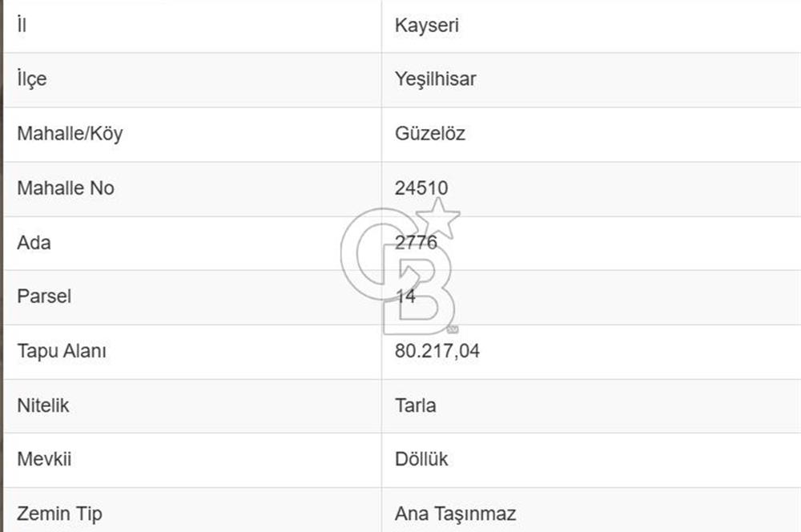Select the Döllük value

(421, 459)
